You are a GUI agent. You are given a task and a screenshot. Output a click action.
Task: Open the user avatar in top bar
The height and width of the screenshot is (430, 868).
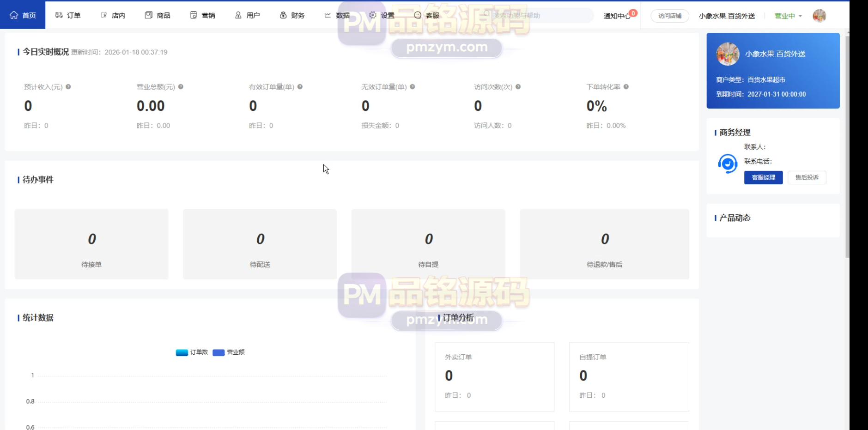click(x=819, y=16)
